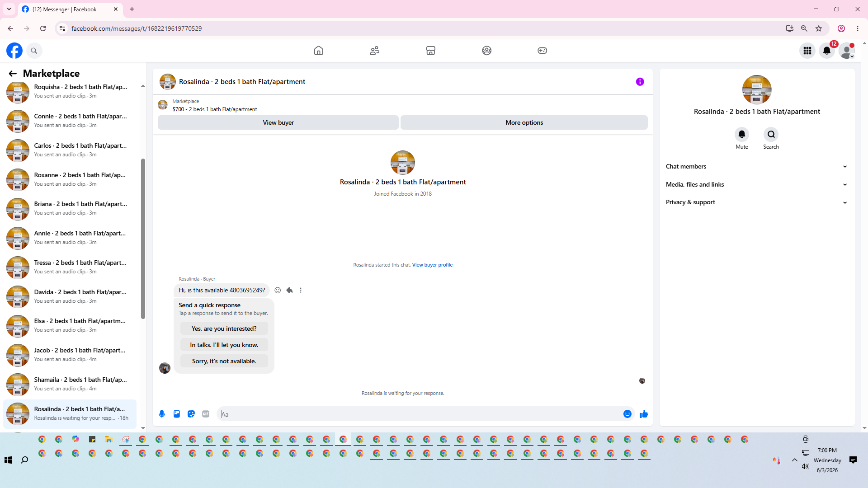Send 'Sorry, it's not available.' response

(x=224, y=361)
